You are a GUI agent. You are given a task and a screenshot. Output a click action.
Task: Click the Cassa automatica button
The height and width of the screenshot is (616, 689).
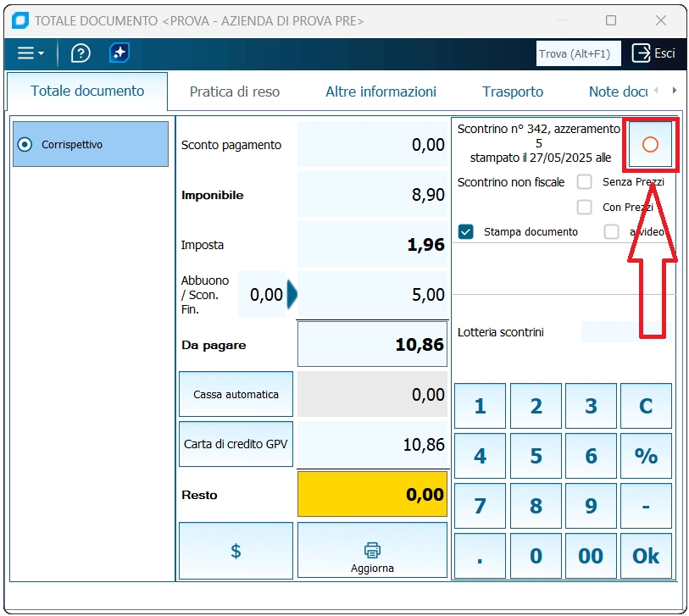tap(236, 394)
